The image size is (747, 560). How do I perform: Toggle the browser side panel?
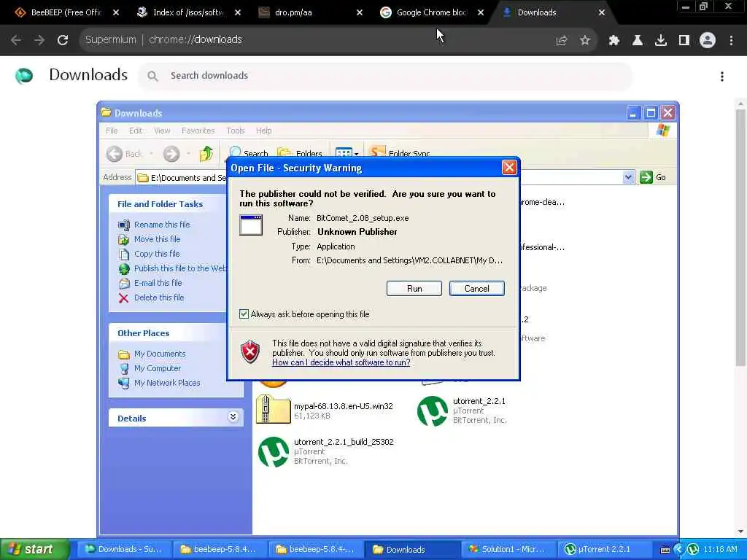[x=684, y=41]
